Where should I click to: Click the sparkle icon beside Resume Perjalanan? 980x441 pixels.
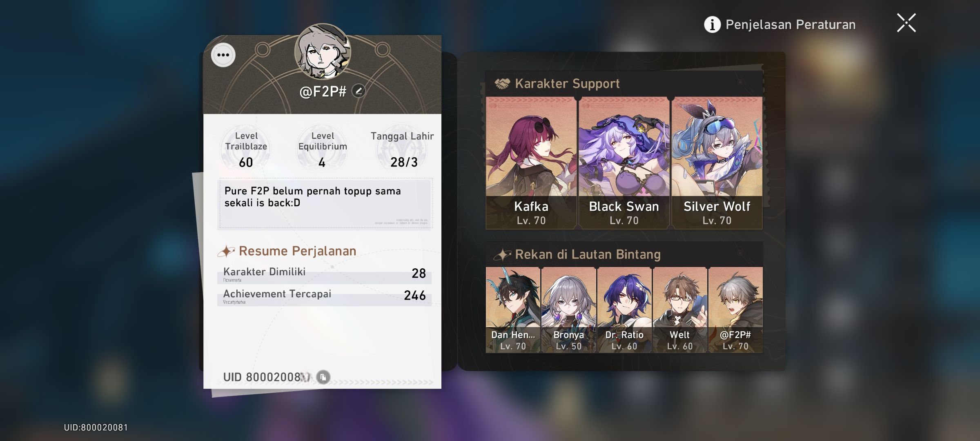point(226,251)
